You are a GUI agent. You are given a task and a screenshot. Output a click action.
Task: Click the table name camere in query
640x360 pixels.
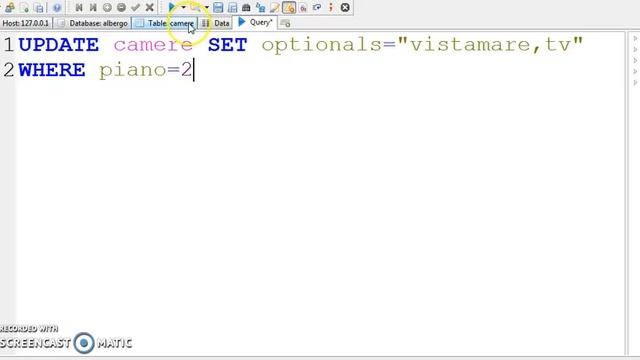pos(153,45)
